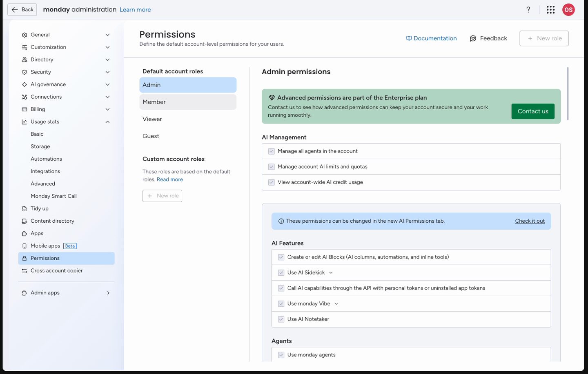Click the Connections icon in sidebar
This screenshot has width=588, height=374.
pyautogui.click(x=24, y=97)
